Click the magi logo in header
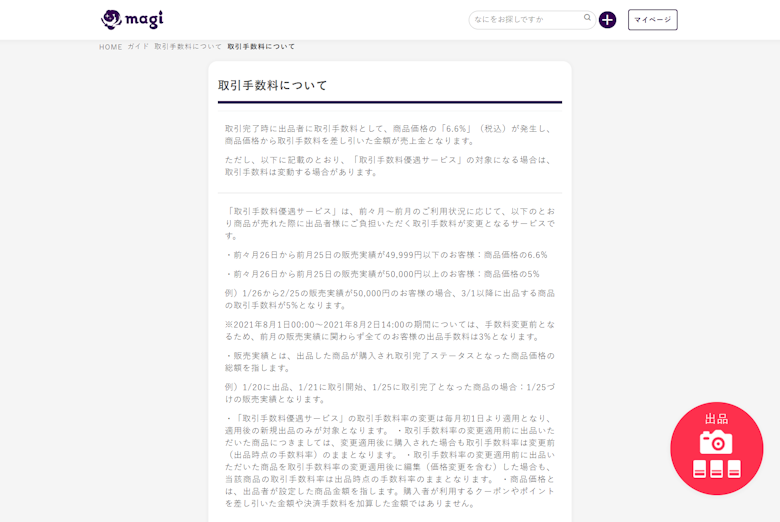 coord(131,19)
